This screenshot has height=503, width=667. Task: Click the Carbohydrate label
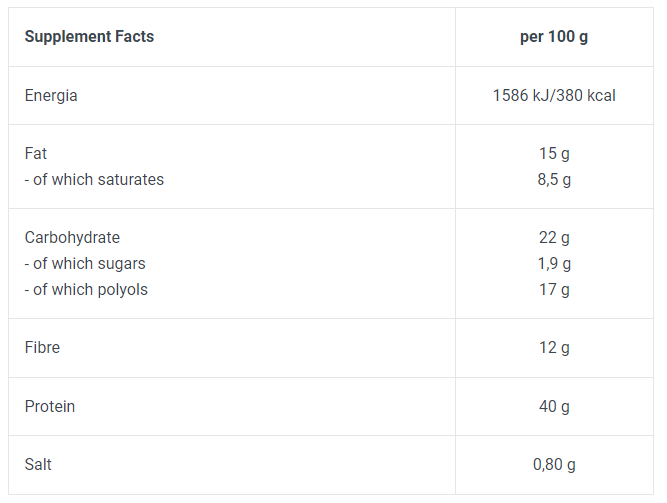(72, 237)
